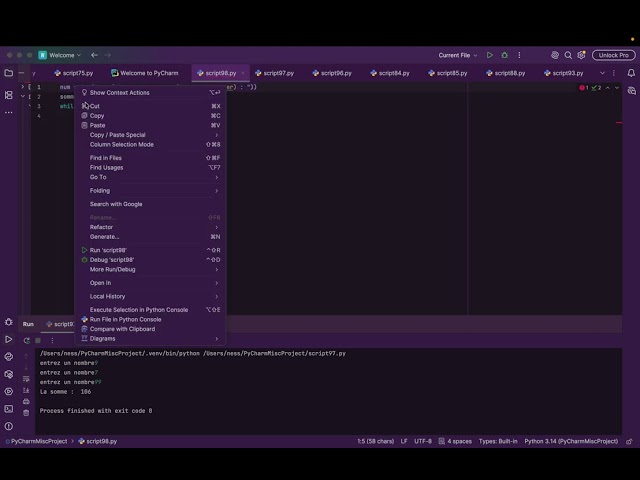The height and width of the screenshot is (480, 640).
Task: Click the back navigation arrow
Action: 94,55
